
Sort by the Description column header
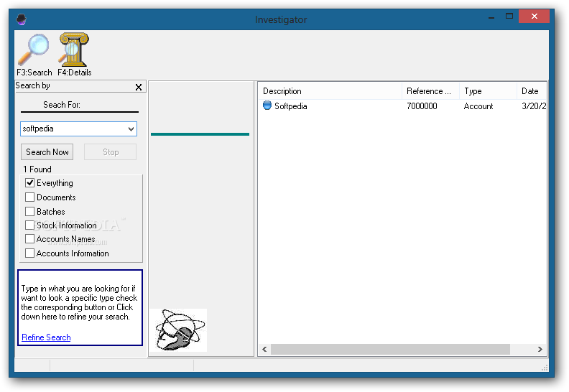pos(330,91)
